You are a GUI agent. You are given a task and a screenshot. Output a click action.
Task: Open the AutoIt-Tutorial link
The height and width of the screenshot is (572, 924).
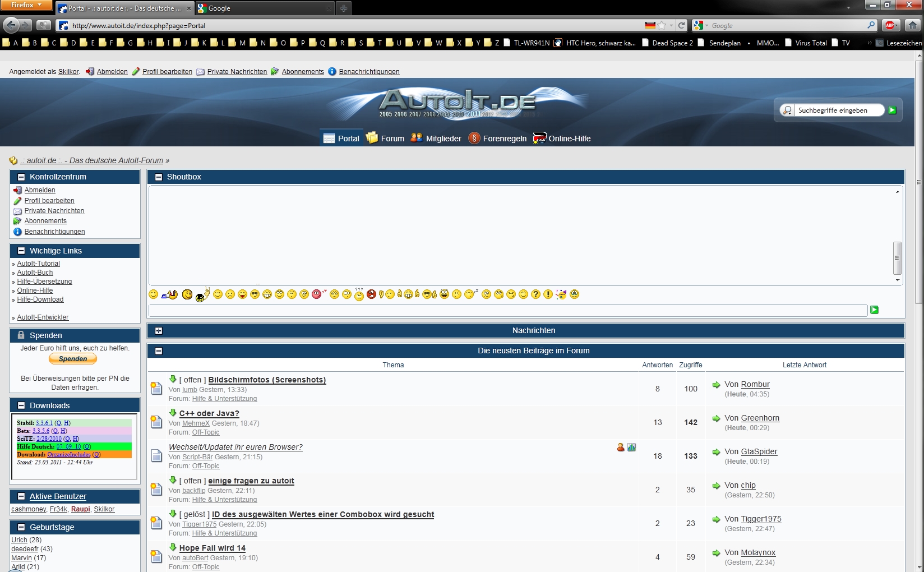pyautogui.click(x=38, y=264)
